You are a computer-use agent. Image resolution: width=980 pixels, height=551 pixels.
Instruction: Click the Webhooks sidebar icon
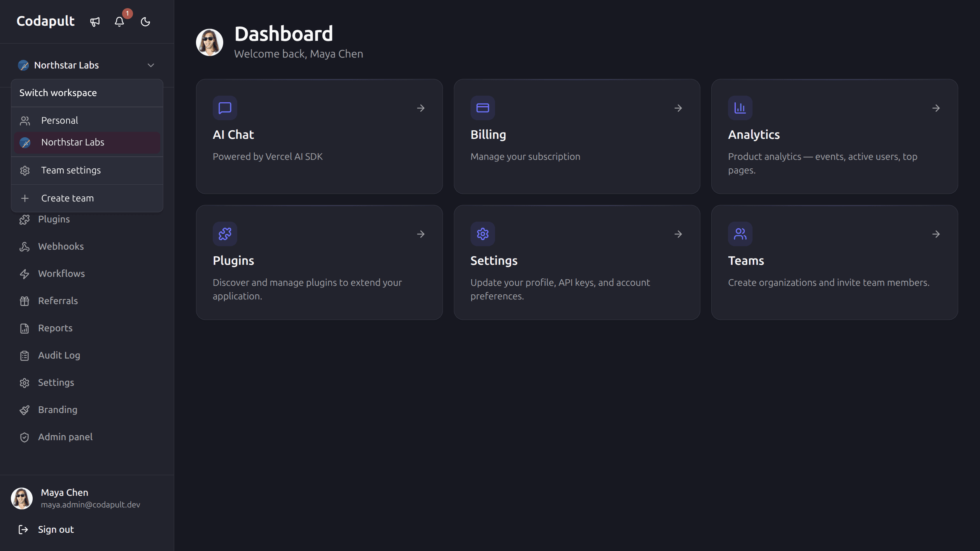pos(24,247)
